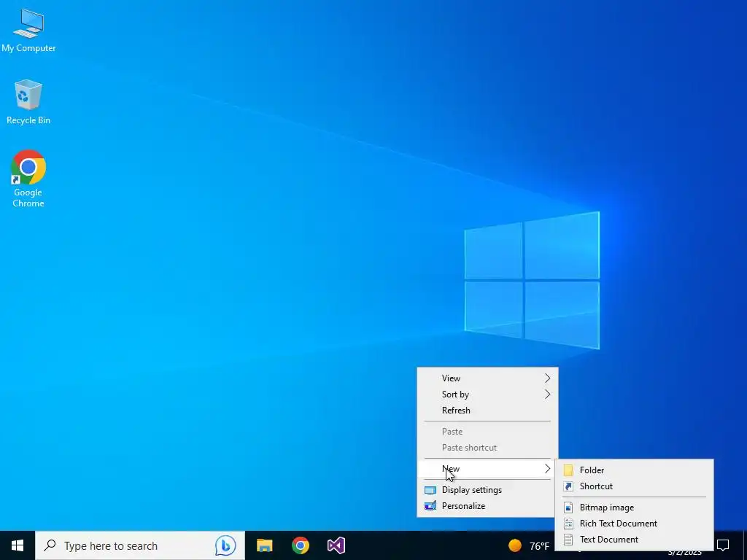Open the View context menu item
Viewport: 747px width, 560px height.
[x=487, y=378]
